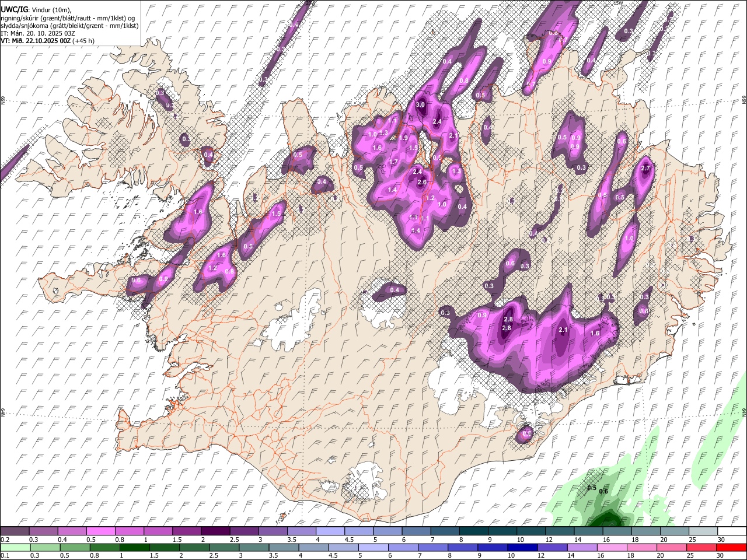Click the UWC/IG title text
Image resolution: width=747 pixels, height=560 pixels.
click(15, 9)
